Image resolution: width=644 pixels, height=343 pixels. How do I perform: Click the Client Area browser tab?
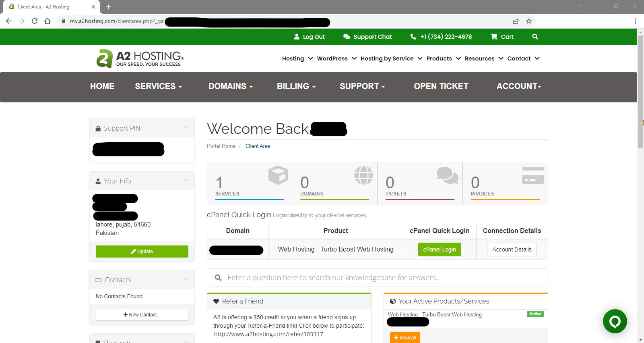[52, 7]
